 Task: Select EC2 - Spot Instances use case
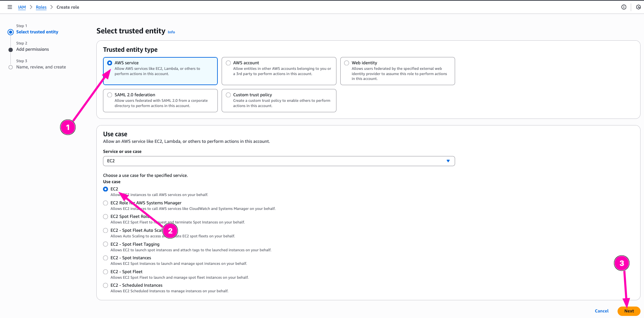tap(105, 258)
